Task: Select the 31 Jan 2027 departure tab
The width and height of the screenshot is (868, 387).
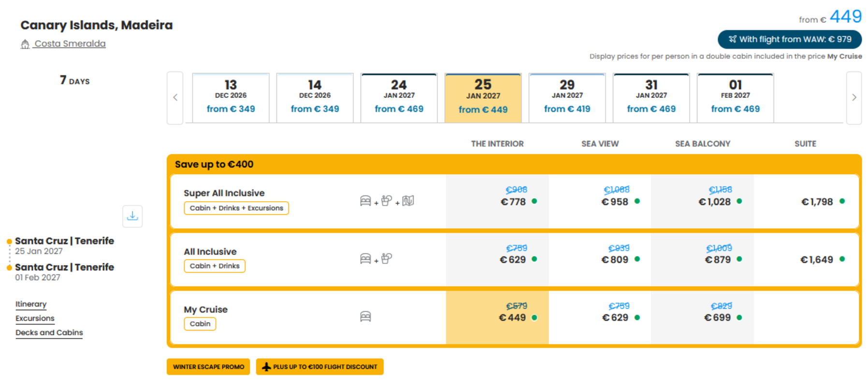Action: tap(651, 98)
